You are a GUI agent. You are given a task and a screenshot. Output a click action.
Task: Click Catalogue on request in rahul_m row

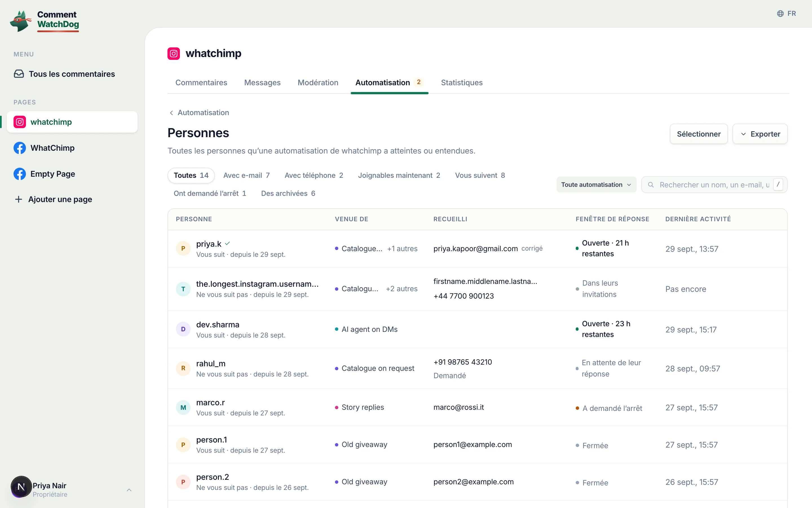point(378,368)
